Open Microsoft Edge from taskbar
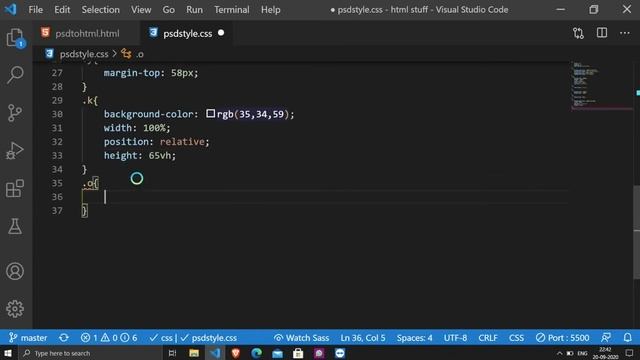 (x=256, y=353)
